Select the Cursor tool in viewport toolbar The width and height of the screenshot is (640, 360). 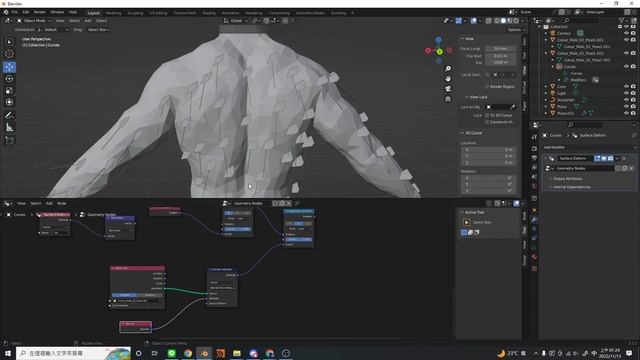9,54
